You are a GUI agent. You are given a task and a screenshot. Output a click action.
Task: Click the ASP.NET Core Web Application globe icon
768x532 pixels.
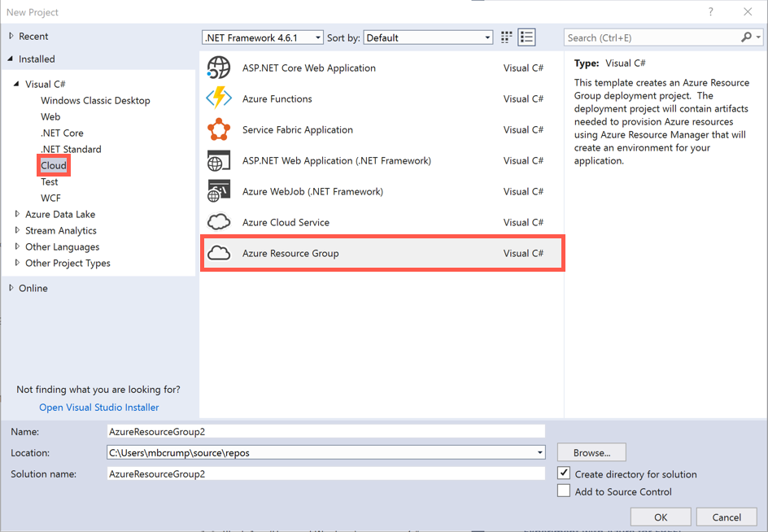[219, 68]
